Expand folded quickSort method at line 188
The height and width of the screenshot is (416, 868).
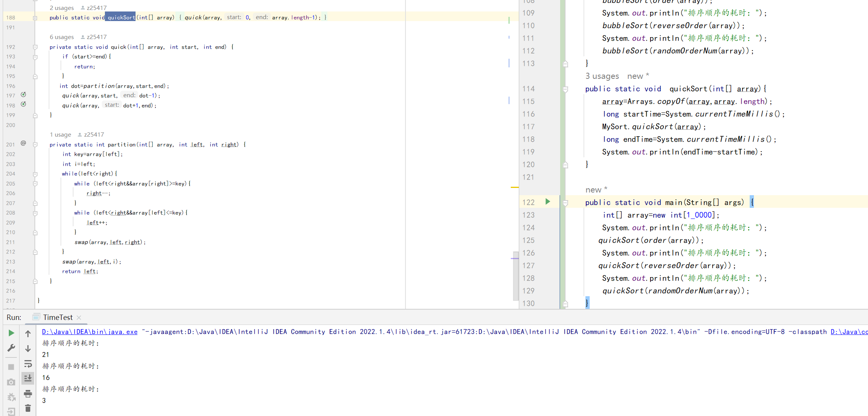coord(35,18)
